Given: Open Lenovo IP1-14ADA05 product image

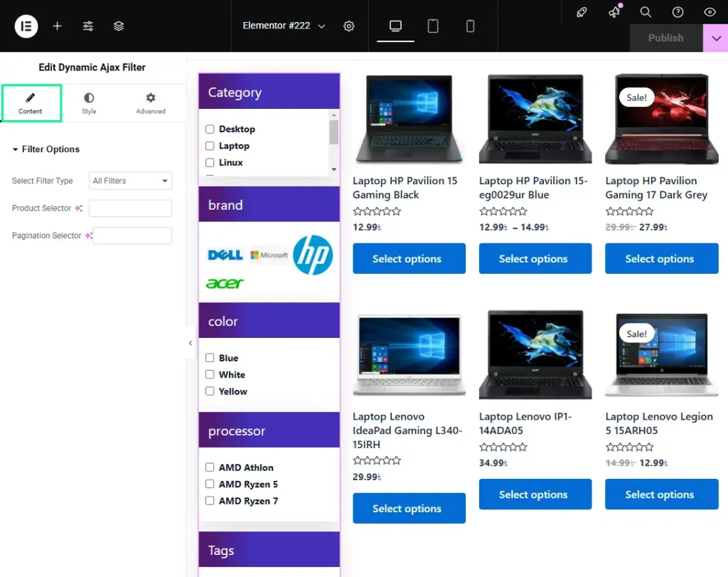Looking at the screenshot, I should point(535,355).
